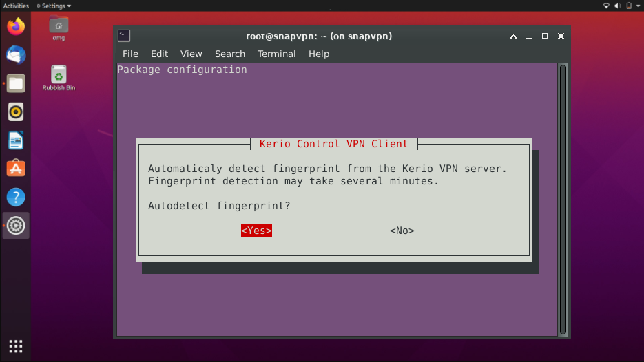Open Firefox from the dock
The image size is (644, 362).
[16, 27]
